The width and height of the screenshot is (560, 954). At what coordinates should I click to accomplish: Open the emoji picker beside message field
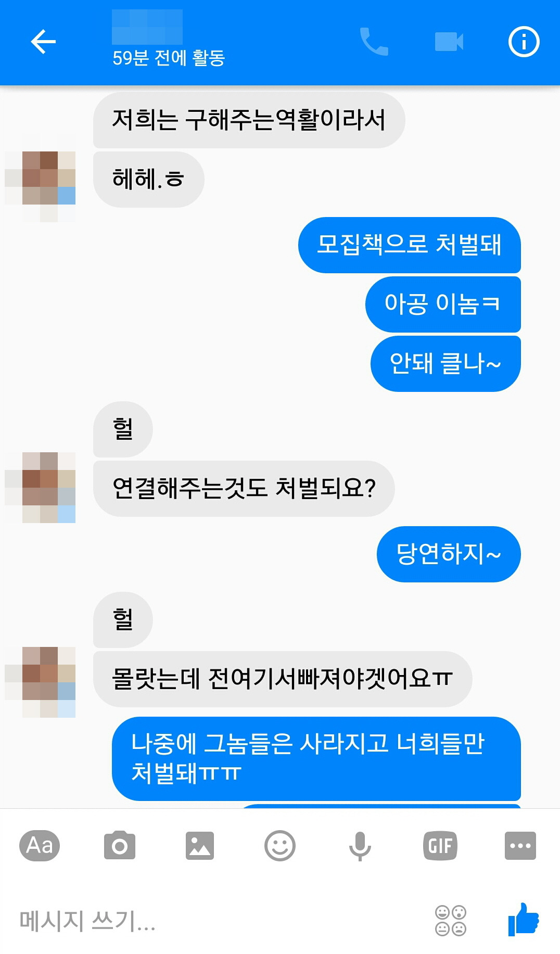pos(451,921)
